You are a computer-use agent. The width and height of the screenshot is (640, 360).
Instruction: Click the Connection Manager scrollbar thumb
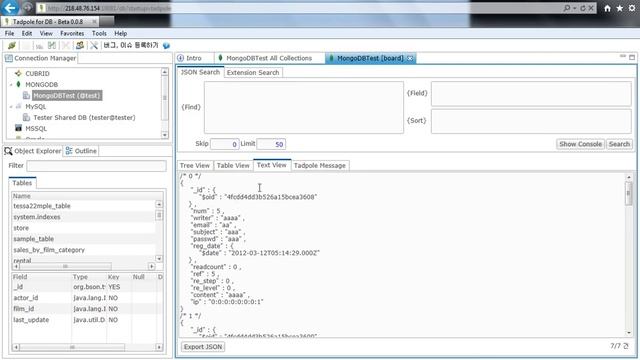164,98
